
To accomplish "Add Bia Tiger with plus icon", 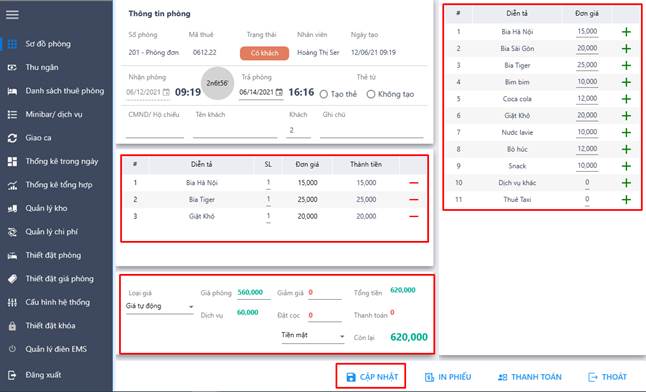I will click(x=626, y=66).
